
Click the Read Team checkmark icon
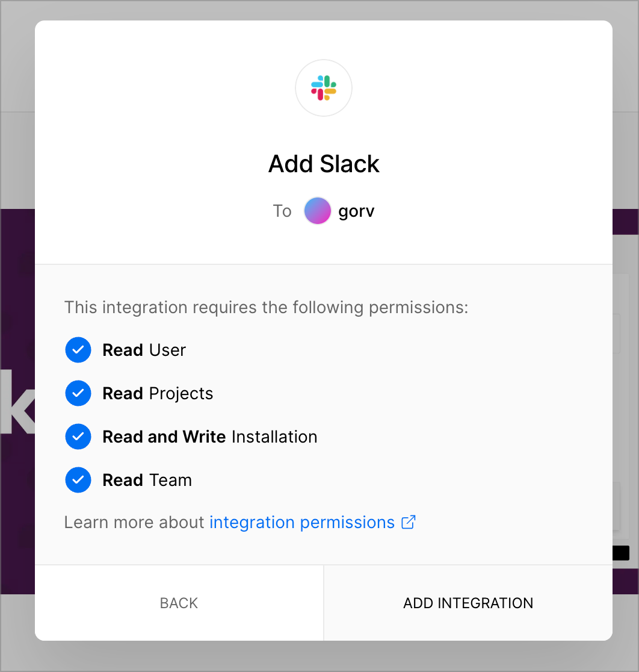[x=78, y=479]
